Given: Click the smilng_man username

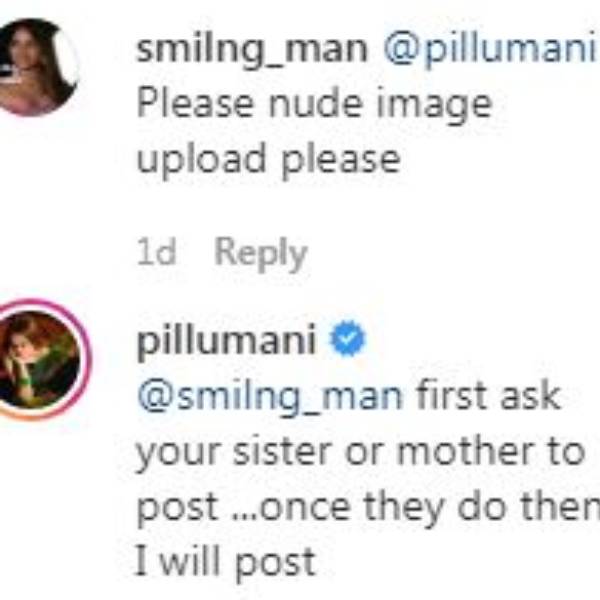Looking at the screenshot, I should pos(252,50).
